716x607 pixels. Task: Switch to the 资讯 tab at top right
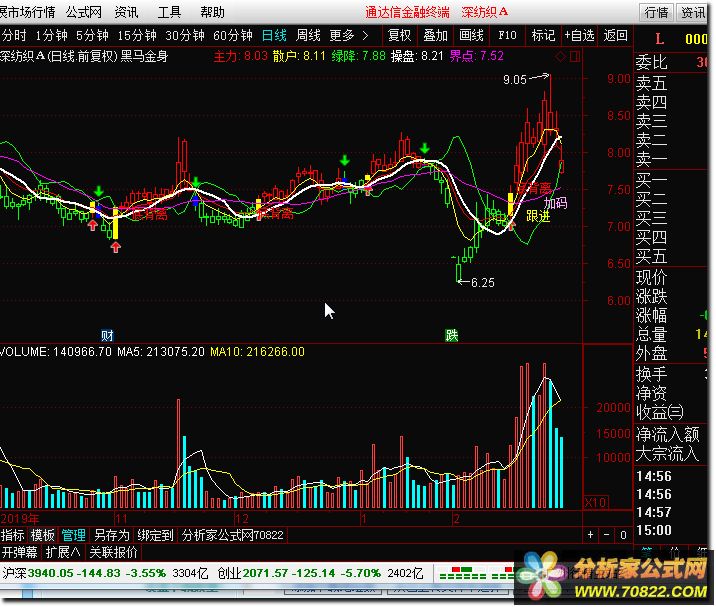(x=692, y=12)
